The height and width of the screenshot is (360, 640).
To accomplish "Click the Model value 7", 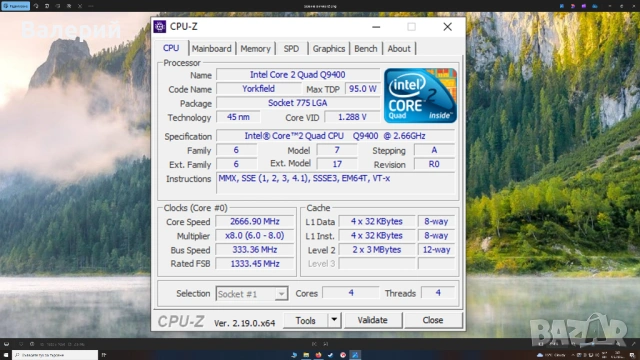I will pyautogui.click(x=337, y=150).
